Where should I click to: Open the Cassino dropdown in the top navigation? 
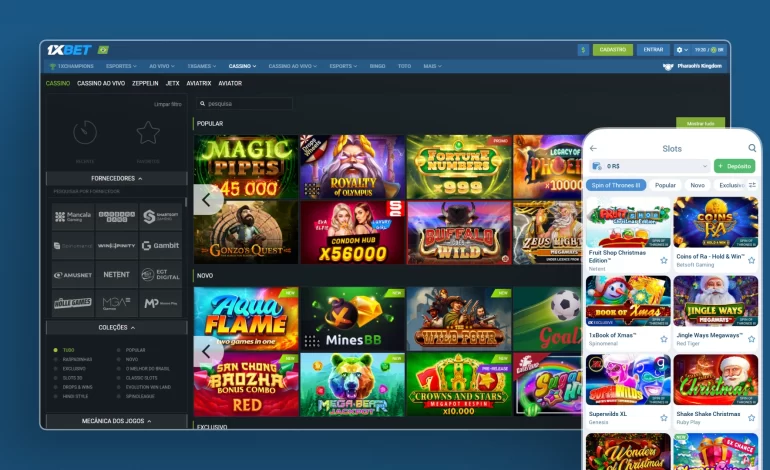click(242, 66)
